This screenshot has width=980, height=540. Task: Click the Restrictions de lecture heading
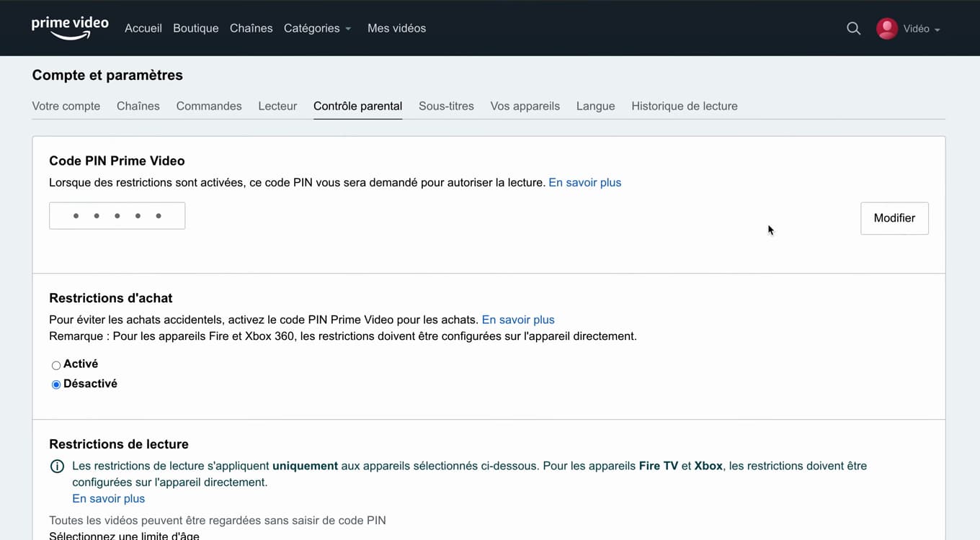point(119,444)
